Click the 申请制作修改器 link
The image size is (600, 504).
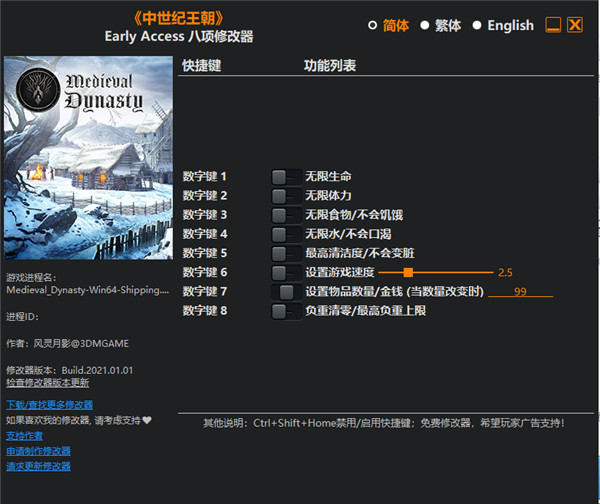point(38,451)
